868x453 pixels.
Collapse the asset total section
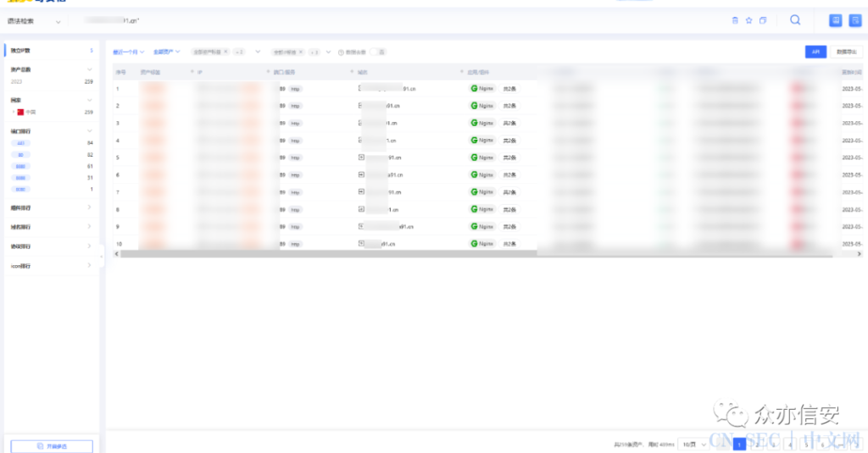coord(89,69)
